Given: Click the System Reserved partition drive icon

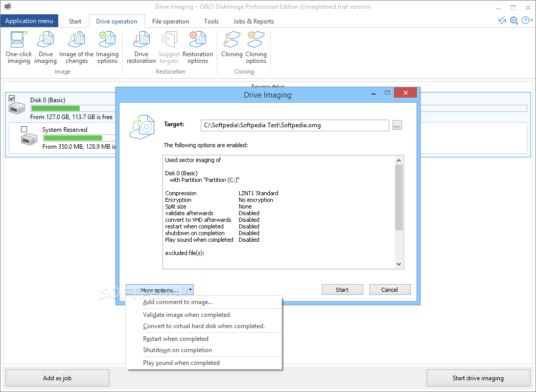Looking at the screenshot, I should point(29,139).
